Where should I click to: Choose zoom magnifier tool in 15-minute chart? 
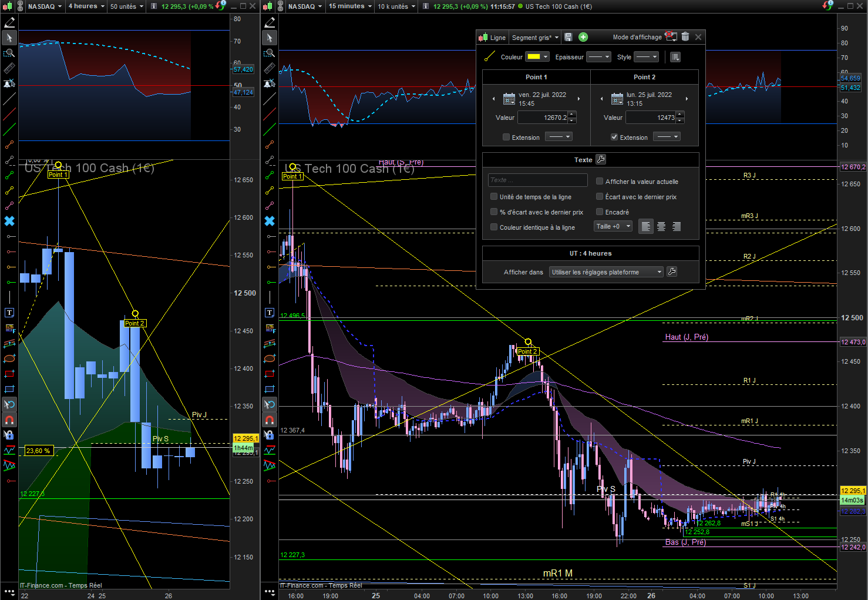tap(270, 53)
